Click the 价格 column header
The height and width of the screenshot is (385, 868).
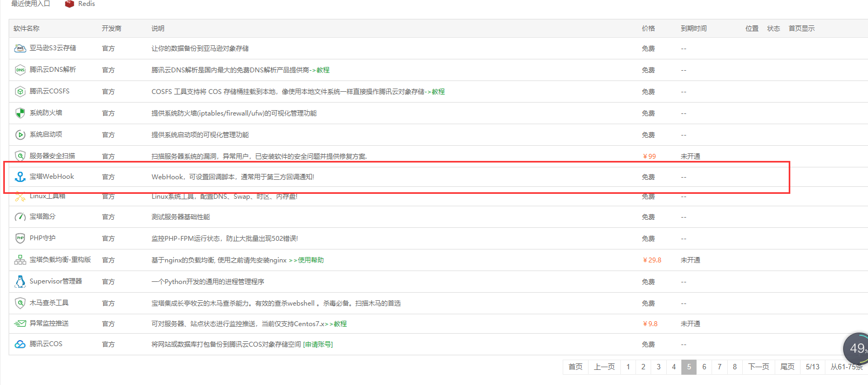[648, 29]
